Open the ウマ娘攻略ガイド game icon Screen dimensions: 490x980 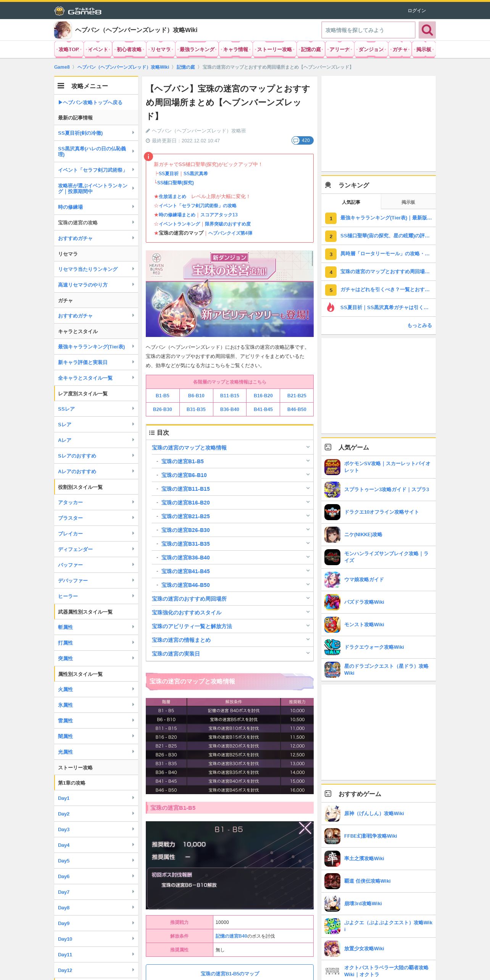pos(332,580)
